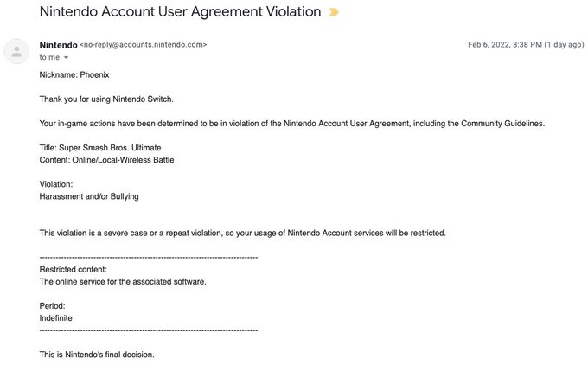Click the 'Violation:' label
The height and width of the screenshot is (365, 588).
[56, 184]
